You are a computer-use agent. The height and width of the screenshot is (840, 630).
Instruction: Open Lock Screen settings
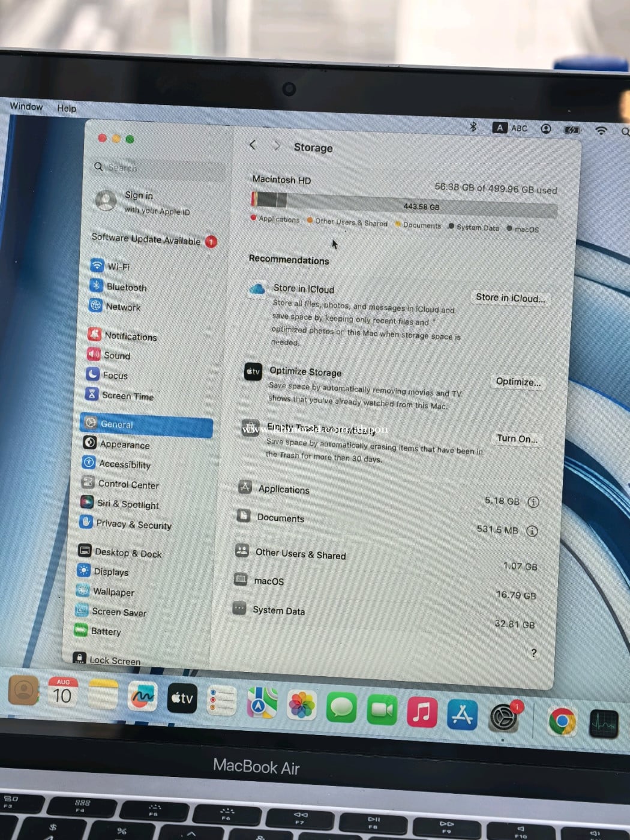[x=107, y=659]
